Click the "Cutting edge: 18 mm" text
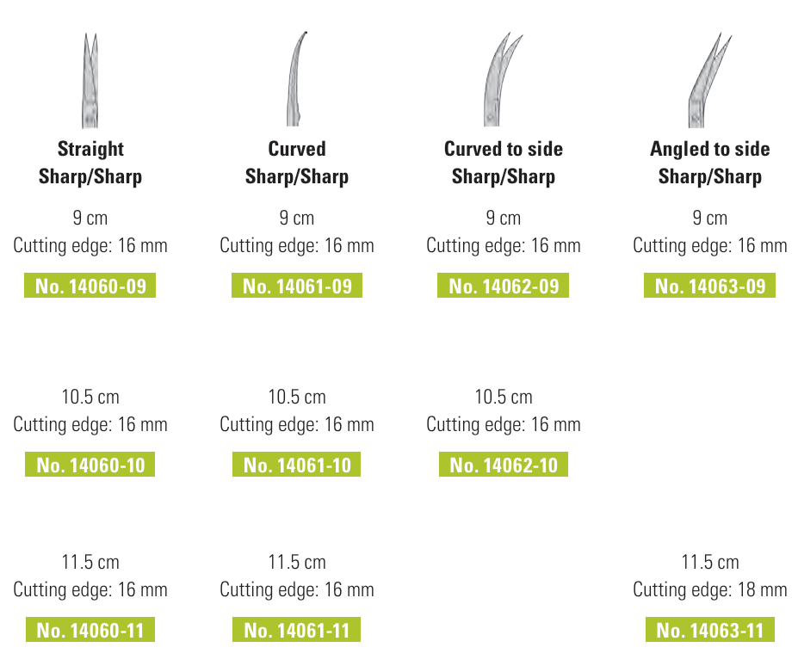 point(710,590)
